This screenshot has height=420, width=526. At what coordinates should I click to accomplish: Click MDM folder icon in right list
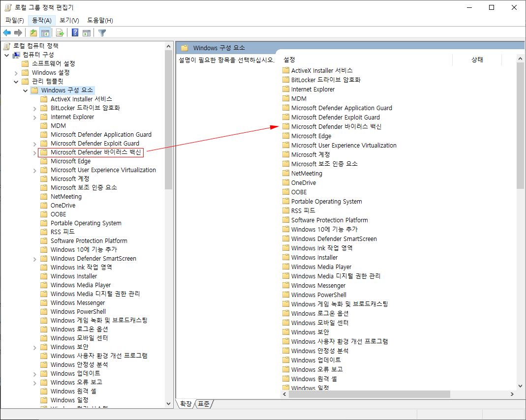pos(286,98)
